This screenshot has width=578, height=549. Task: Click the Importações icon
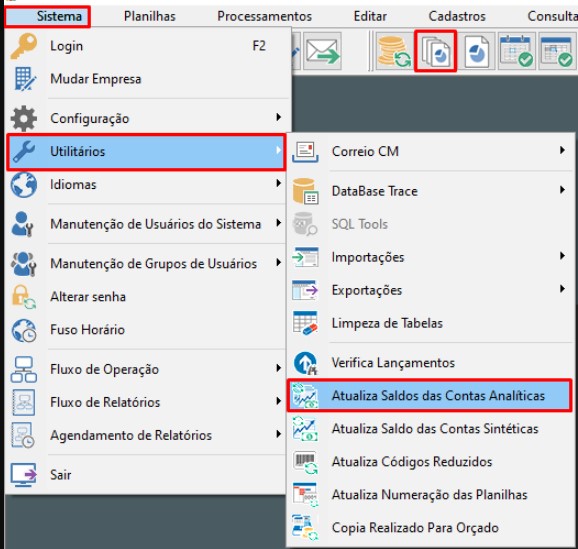click(305, 257)
